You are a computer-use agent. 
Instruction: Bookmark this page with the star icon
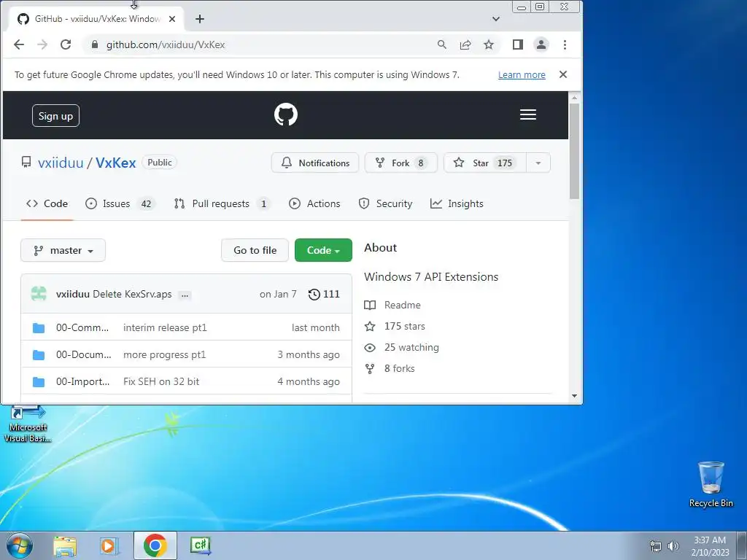(x=489, y=44)
